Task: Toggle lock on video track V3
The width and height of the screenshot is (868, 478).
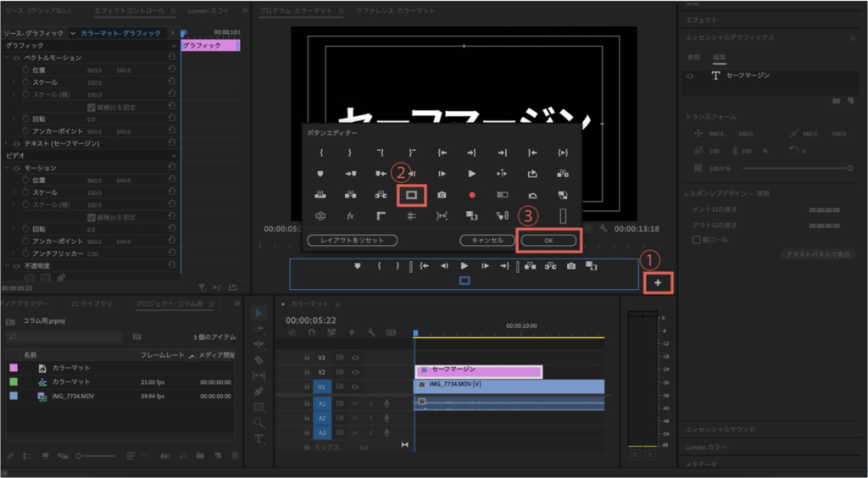Action: [308, 358]
